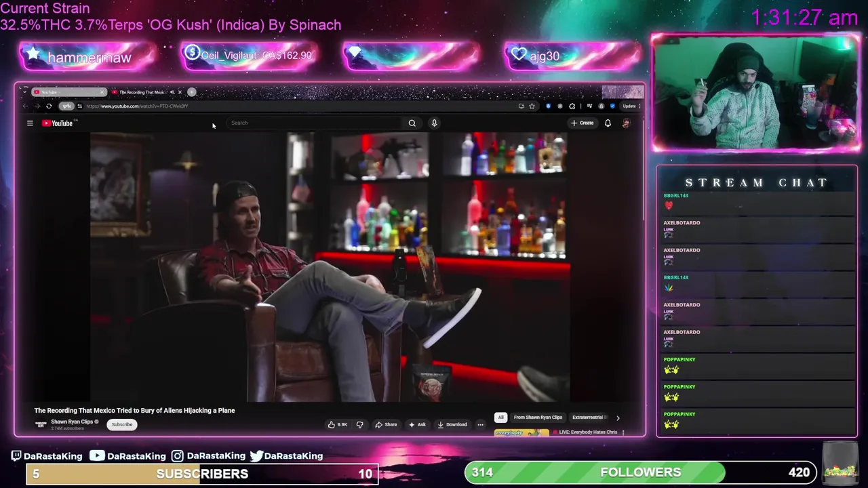Open the Shawn Ryan Clips channel avatar

(x=41, y=424)
